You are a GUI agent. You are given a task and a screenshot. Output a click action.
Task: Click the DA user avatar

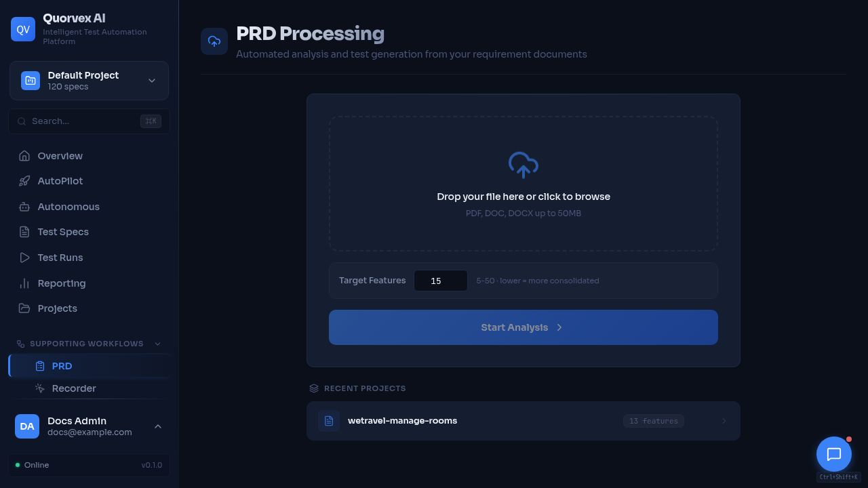click(27, 426)
